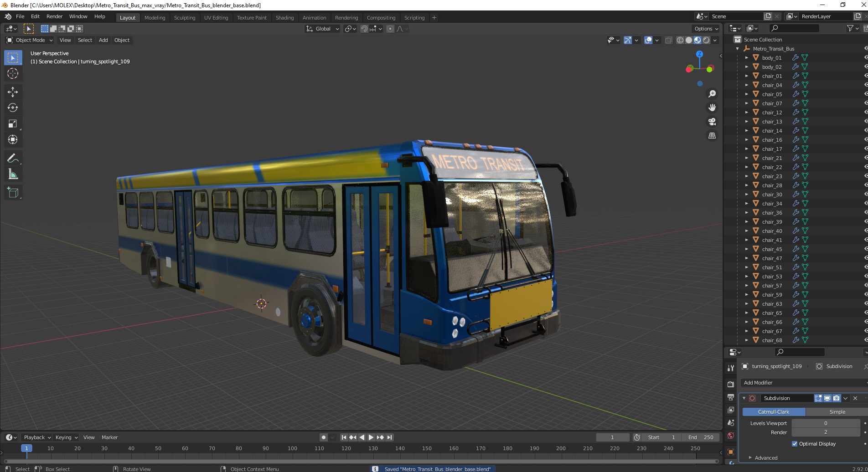The height and width of the screenshot is (472, 868).
Task: Switch to the UV Editing workspace tab
Action: pos(216,18)
